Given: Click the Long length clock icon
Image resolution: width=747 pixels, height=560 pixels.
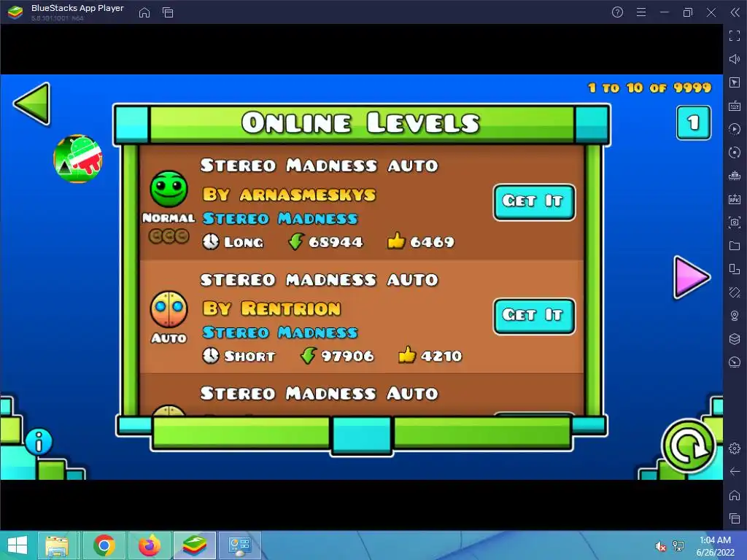Looking at the screenshot, I should tap(211, 242).
